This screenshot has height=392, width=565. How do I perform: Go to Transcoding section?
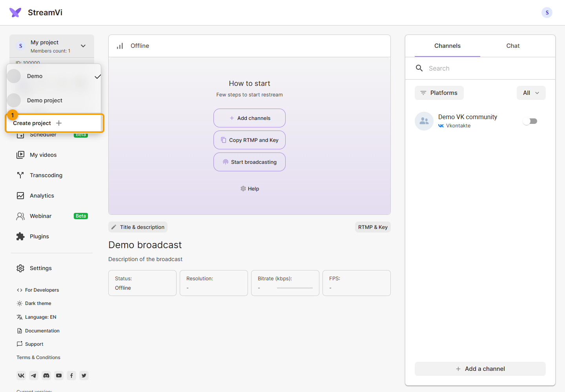click(x=46, y=175)
